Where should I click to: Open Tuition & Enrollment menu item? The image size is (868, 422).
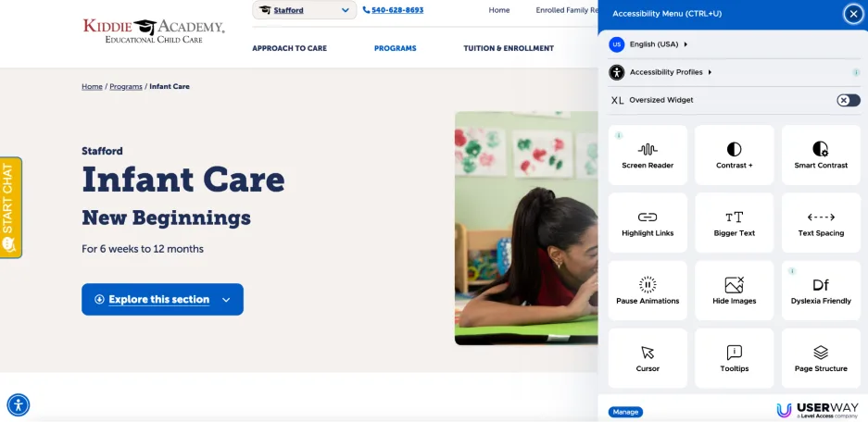click(509, 48)
